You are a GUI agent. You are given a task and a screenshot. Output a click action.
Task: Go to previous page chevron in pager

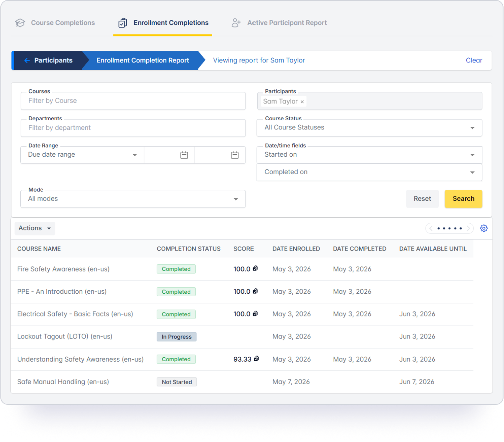click(431, 228)
